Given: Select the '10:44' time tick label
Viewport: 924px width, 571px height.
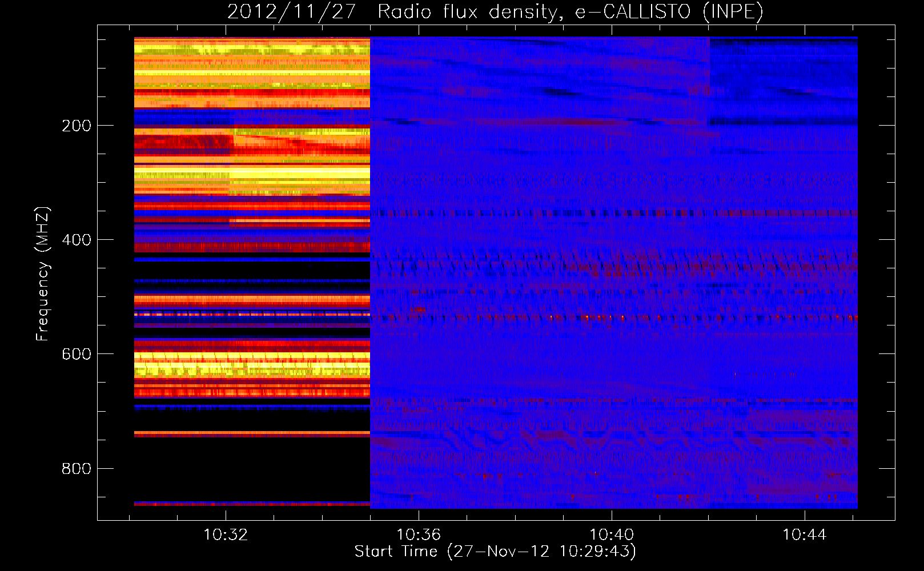Looking at the screenshot, I should pyautogui.click(x=805, y=535).
